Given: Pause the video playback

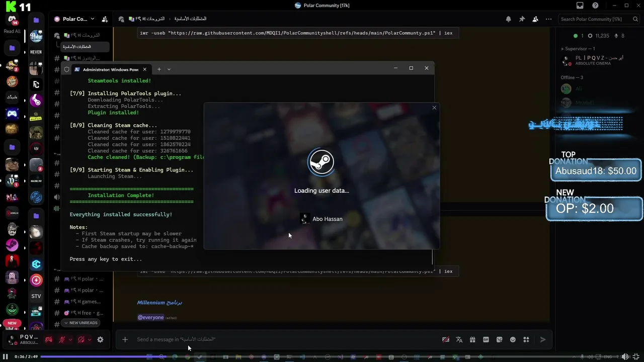Looking at the screenshot, I should (6, 356).
